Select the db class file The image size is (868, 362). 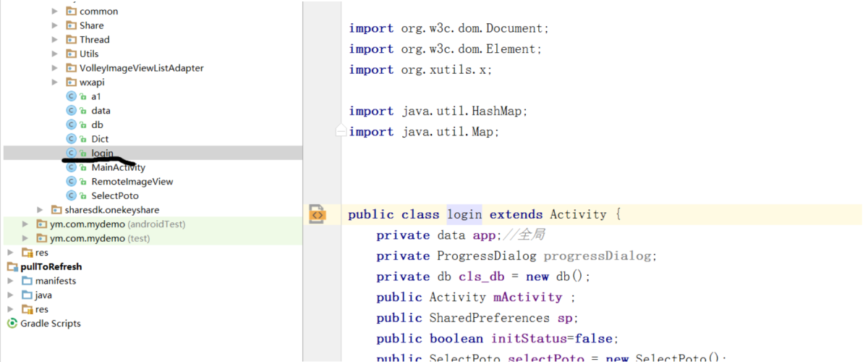97,125
